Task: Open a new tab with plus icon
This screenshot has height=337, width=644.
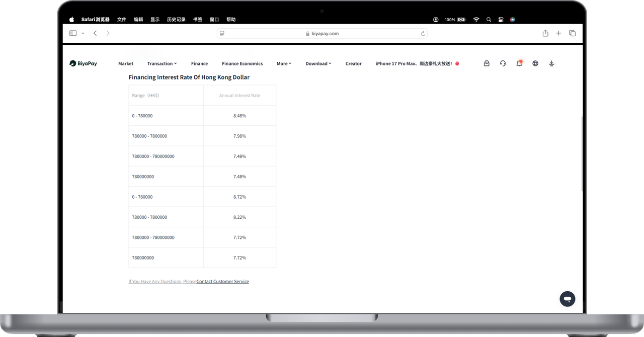Action: point(558,33)
